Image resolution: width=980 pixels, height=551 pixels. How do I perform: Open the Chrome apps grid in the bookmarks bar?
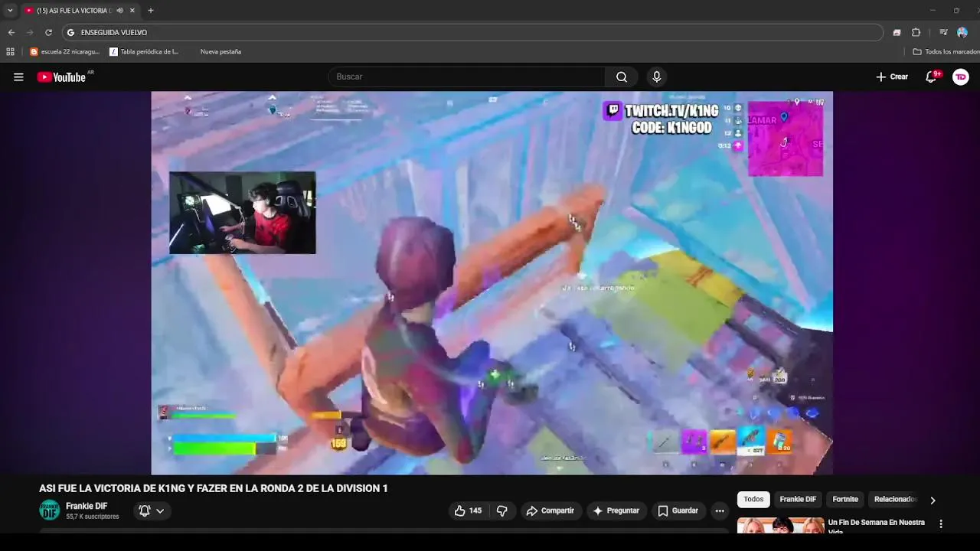click(10, 51)
